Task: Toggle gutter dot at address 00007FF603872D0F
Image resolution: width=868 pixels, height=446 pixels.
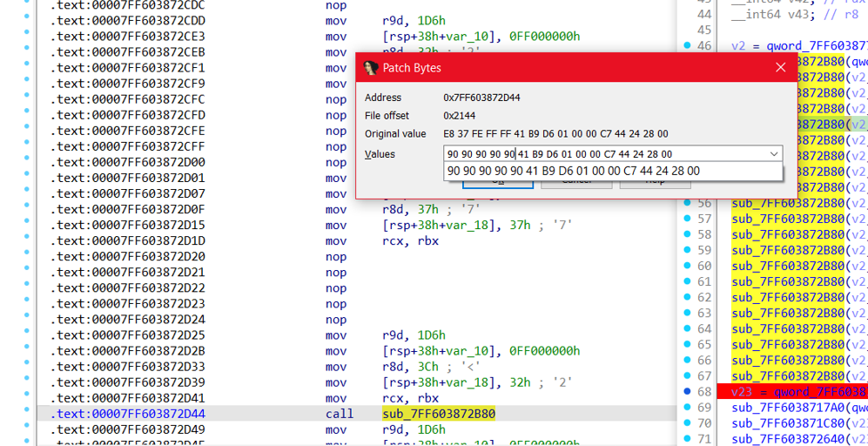Action: 27,210
